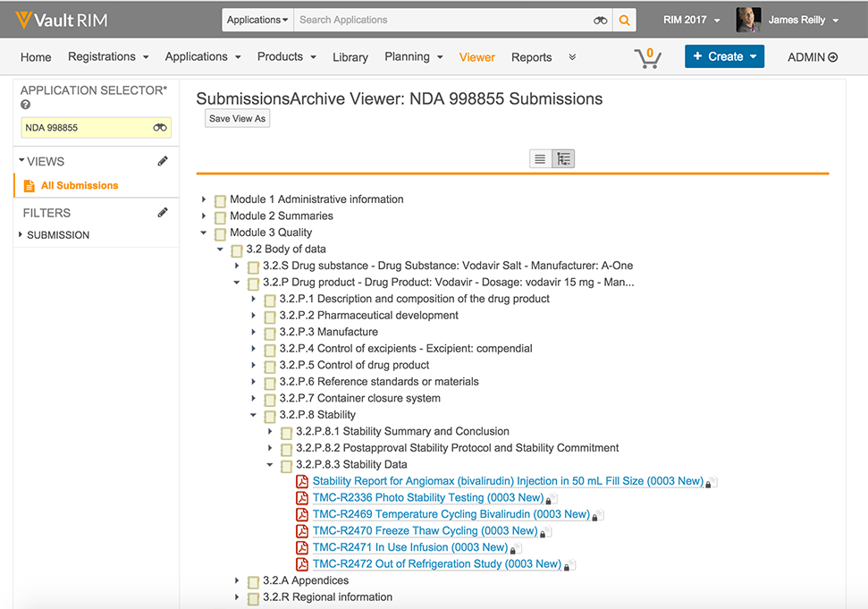Open TMC-R2471 In Use Infusion document
Screen dimensions: 868x609
(x=409, y=547)
